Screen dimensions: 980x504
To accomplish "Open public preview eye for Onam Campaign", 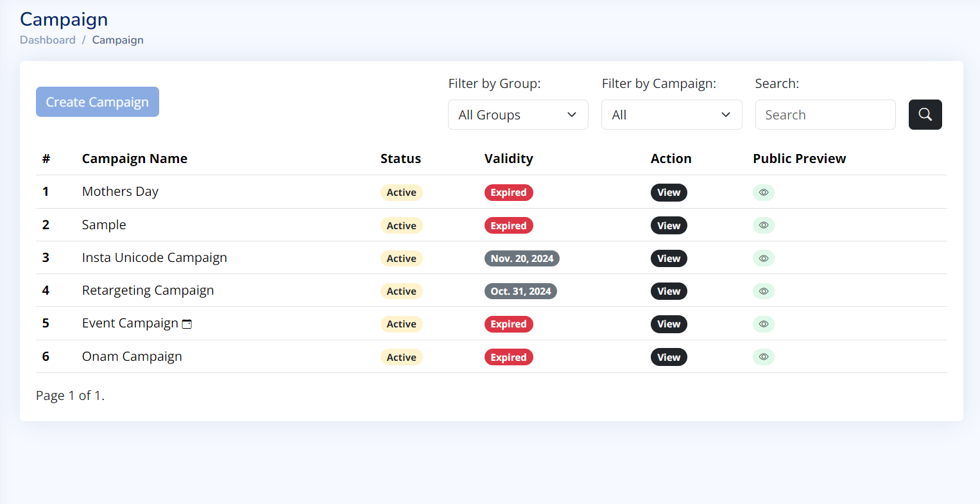I will tap(763, 357).
